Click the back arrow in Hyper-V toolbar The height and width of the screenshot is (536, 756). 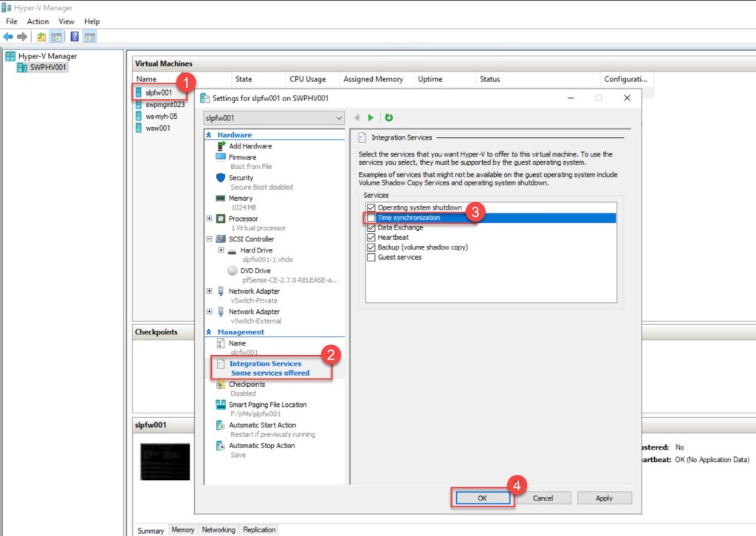tap(8, 37)
